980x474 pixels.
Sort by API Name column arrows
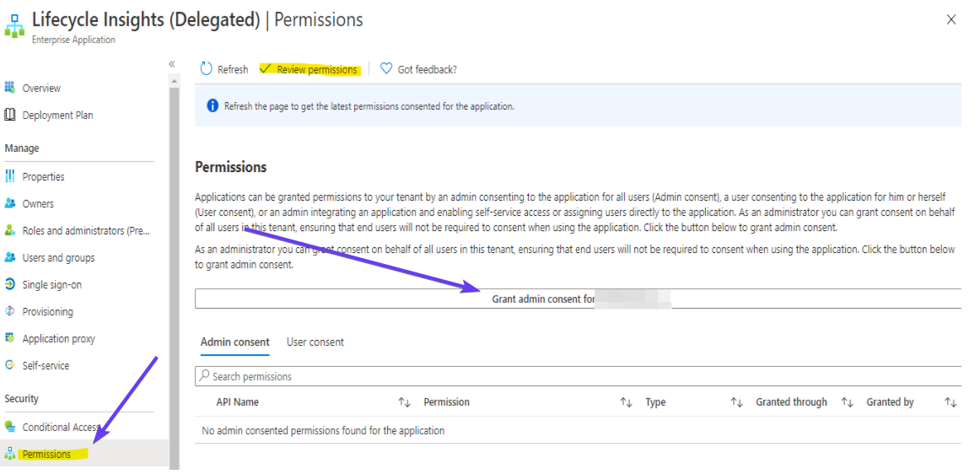click(x=404, y=402)
